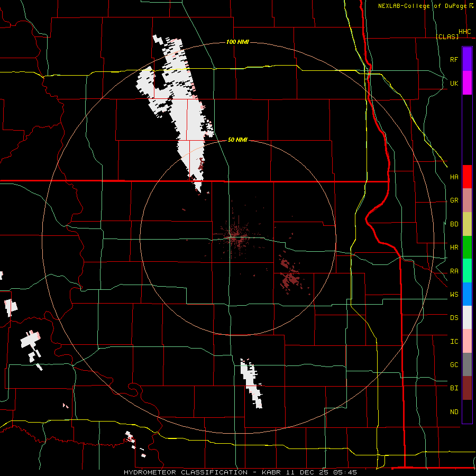Click the GR legend label
476x476 pixels.
[454, 200]
